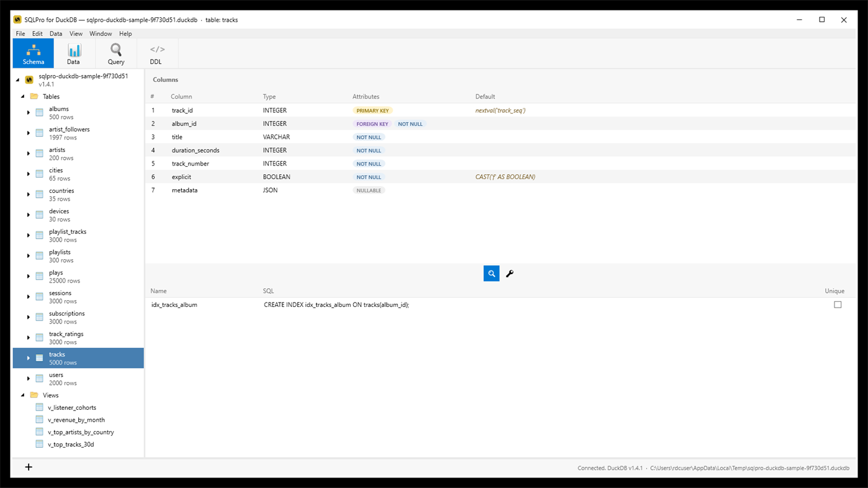
Task: Click the Tables folder icon
Action: click(34, 97)
